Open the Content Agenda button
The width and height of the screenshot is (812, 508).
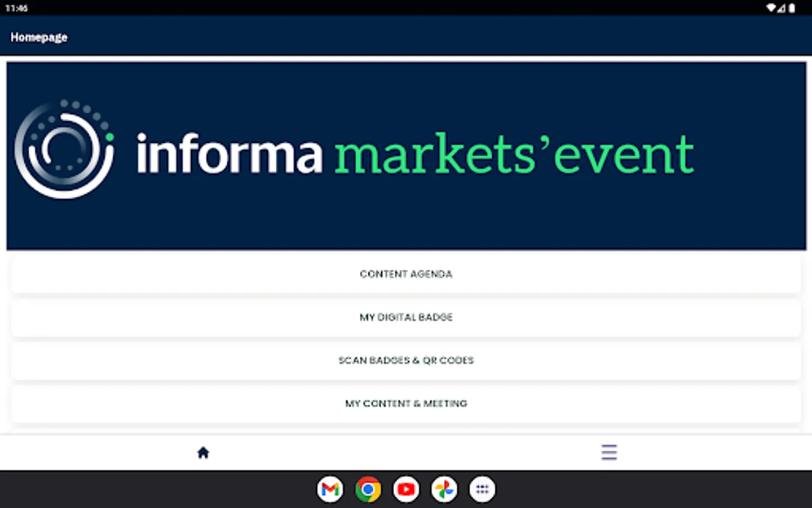(406, 274)
